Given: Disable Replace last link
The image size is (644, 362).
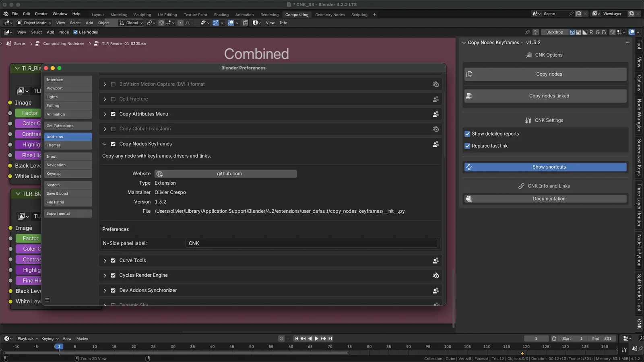Looking at the screenshot, I should (468, 146).
